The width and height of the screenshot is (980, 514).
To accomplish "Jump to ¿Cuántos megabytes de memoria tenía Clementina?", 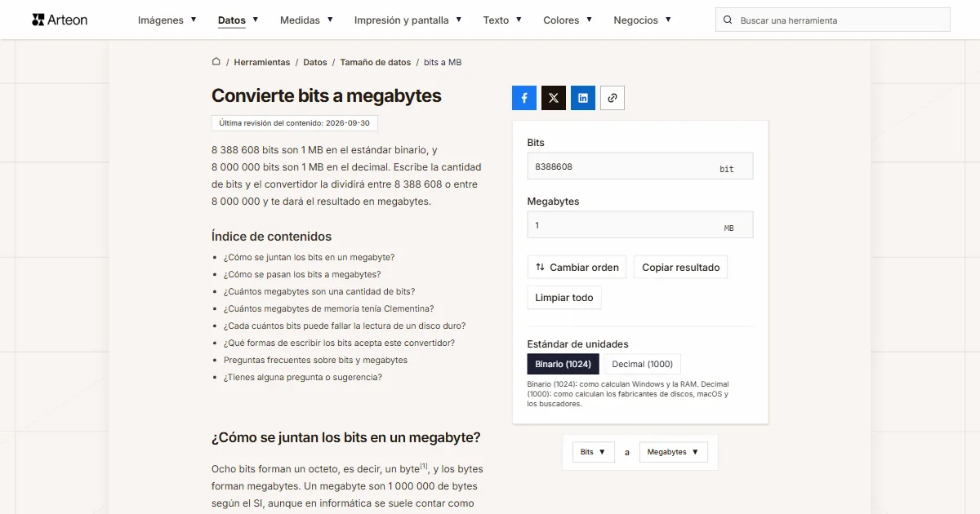I will [329, 308].
